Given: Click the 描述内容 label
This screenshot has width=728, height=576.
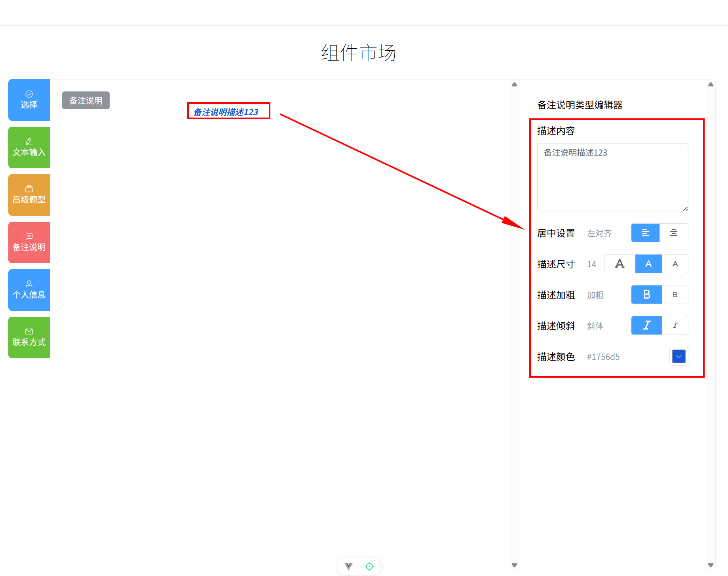Looking at the screenshot, I should tap(556, 131).
